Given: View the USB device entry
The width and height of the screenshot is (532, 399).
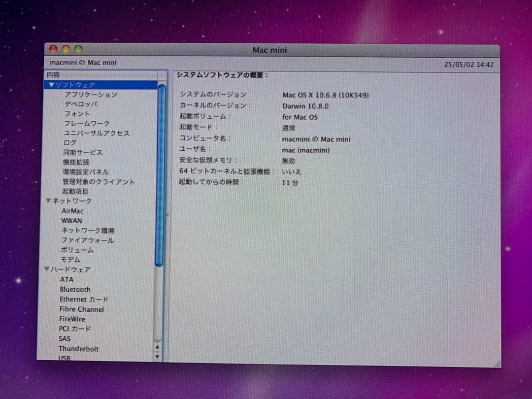Looking at the screenshot, I should [x=65, y=358].
